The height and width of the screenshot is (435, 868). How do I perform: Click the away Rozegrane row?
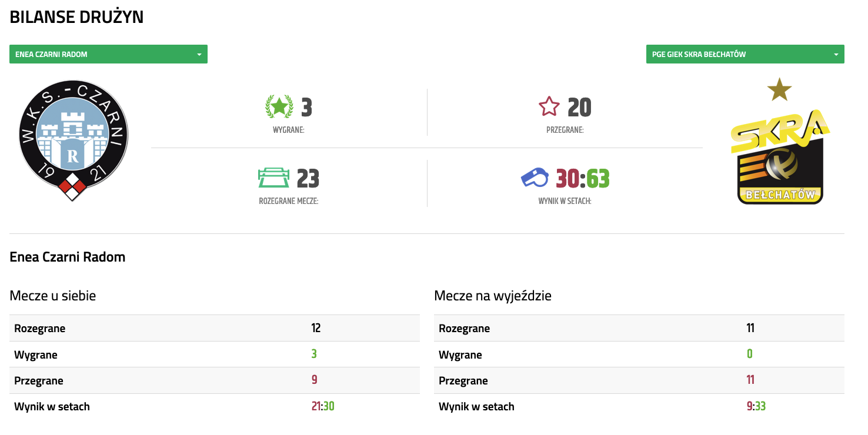click(639, 328)
